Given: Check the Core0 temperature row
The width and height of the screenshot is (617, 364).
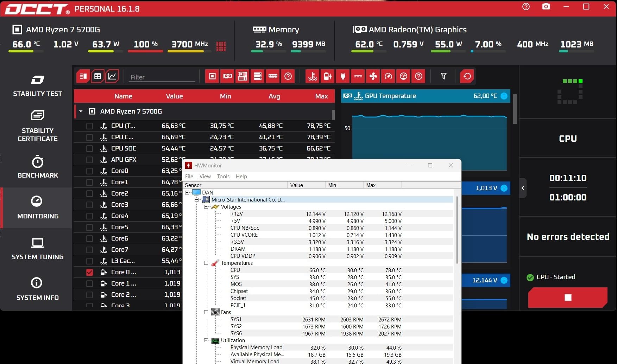Looking at the screenshot, I should [x=90, y=171].
